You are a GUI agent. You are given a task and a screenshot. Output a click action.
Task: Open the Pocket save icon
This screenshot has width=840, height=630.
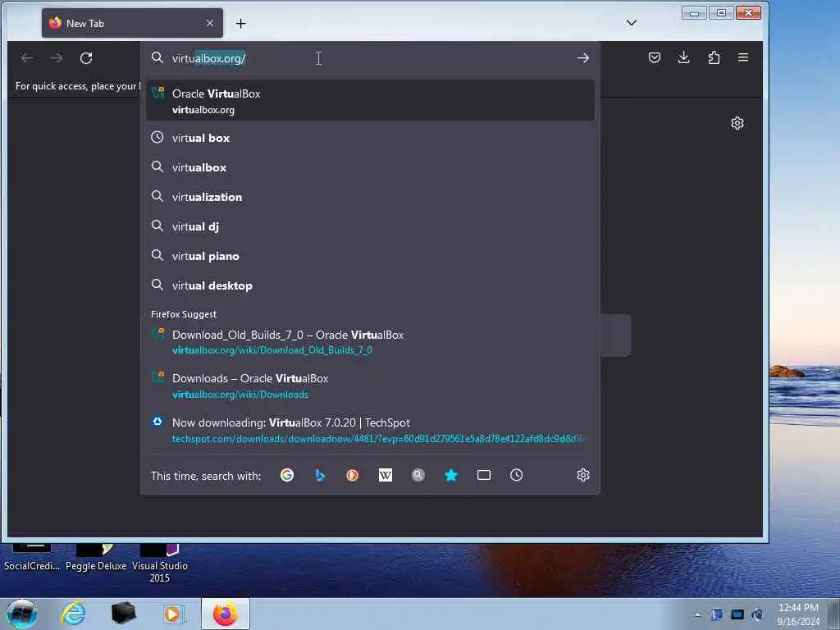click(x=654, y=57)
